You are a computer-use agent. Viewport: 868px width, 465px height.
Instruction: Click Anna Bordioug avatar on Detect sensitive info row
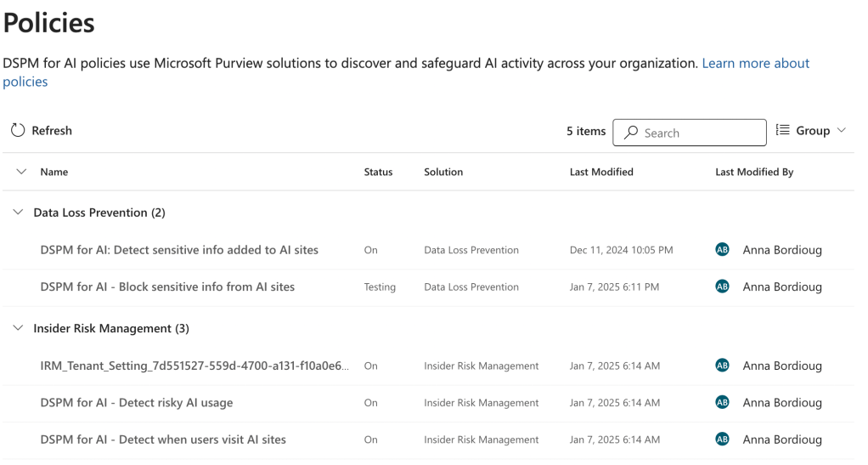723,250
